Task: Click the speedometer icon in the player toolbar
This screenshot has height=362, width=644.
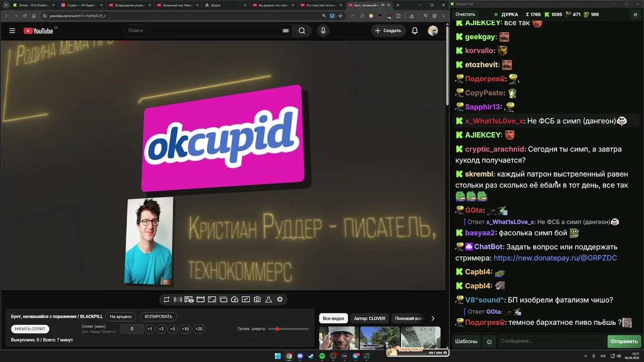Action: (x=234, y=300)
